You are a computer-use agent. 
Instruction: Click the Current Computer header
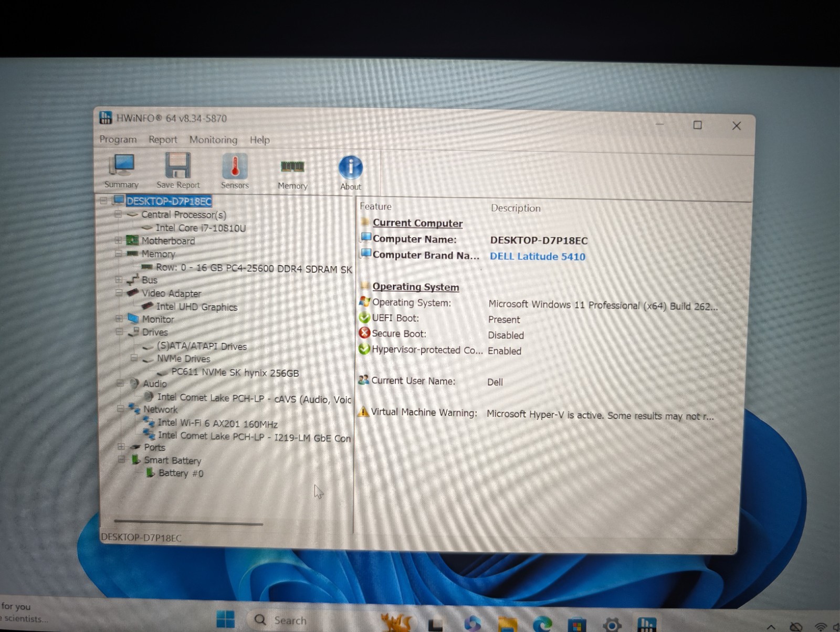417,223
